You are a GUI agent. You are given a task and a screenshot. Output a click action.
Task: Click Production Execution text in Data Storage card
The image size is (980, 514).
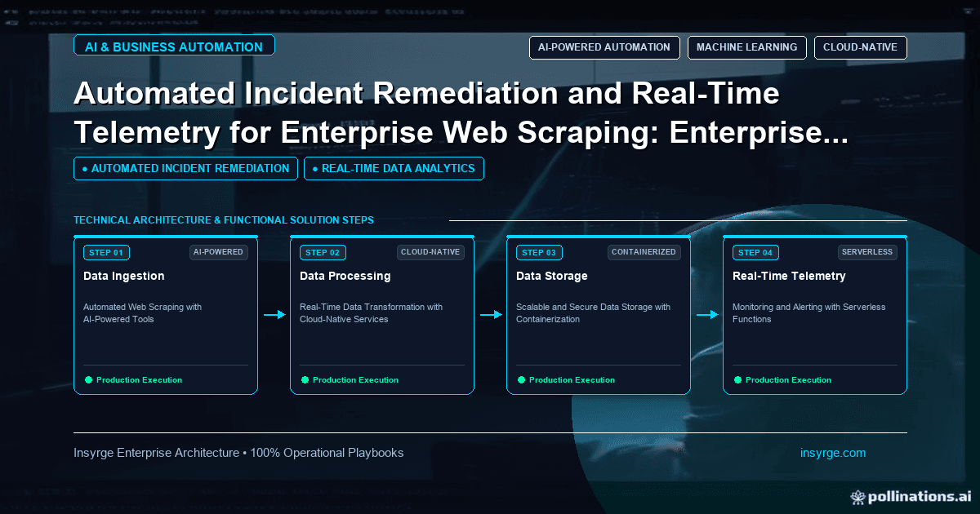click(x=572, y=380)
